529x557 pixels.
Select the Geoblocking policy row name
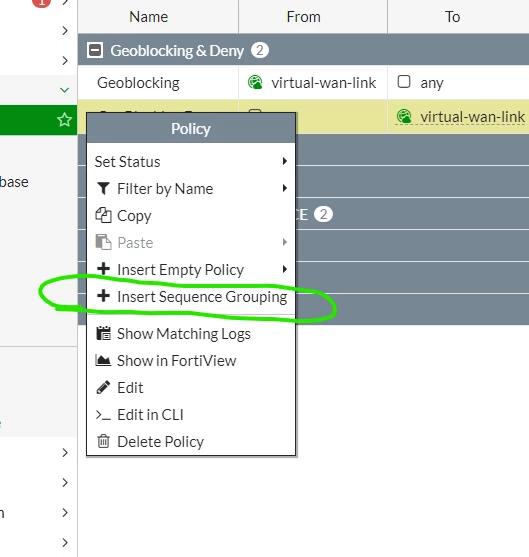click(x=138, y=83)
